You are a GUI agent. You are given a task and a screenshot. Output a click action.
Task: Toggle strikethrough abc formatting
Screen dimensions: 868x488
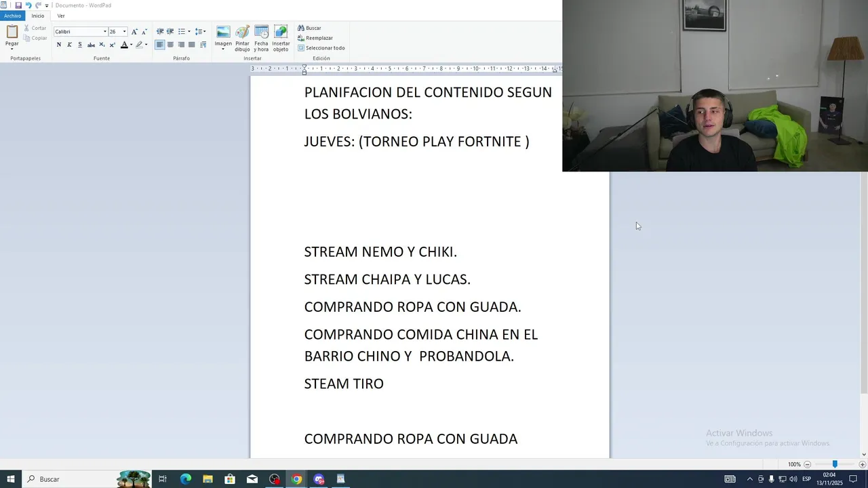pos(91,45)
